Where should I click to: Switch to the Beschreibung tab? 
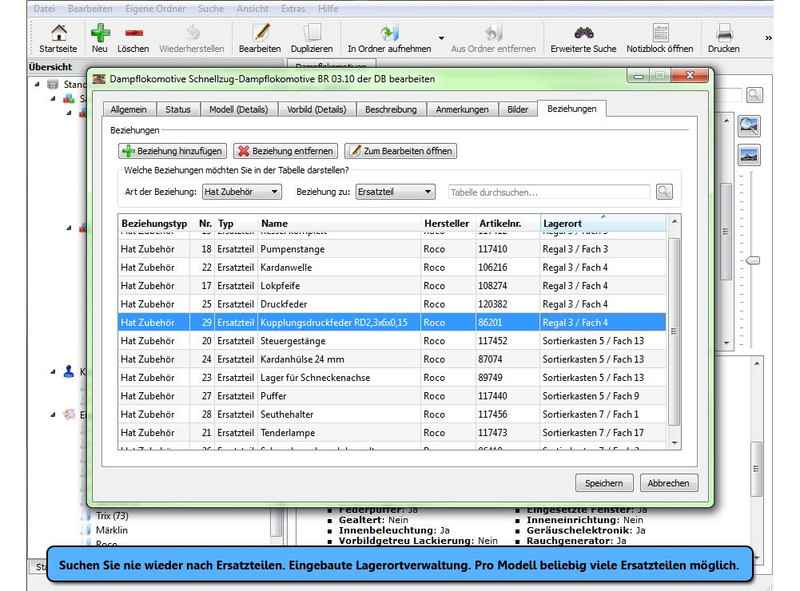click(391, 109)
